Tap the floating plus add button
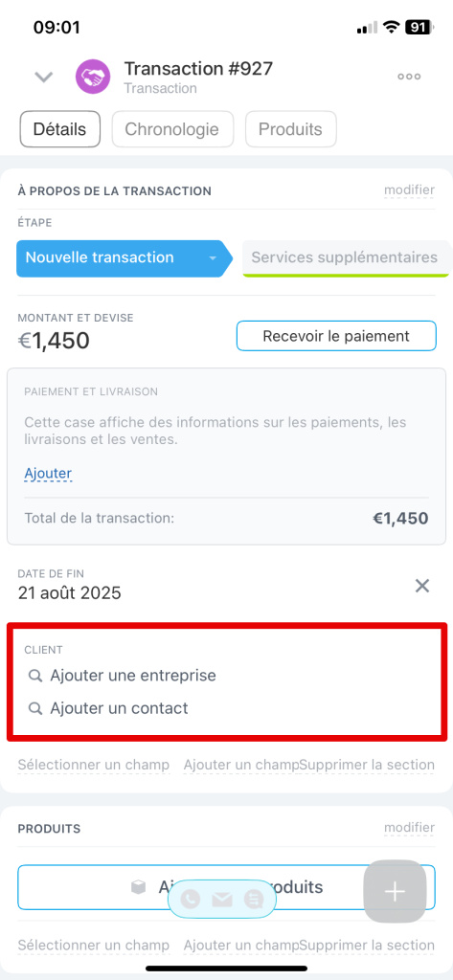Viewport: 453px width, 980px height. 395,891
